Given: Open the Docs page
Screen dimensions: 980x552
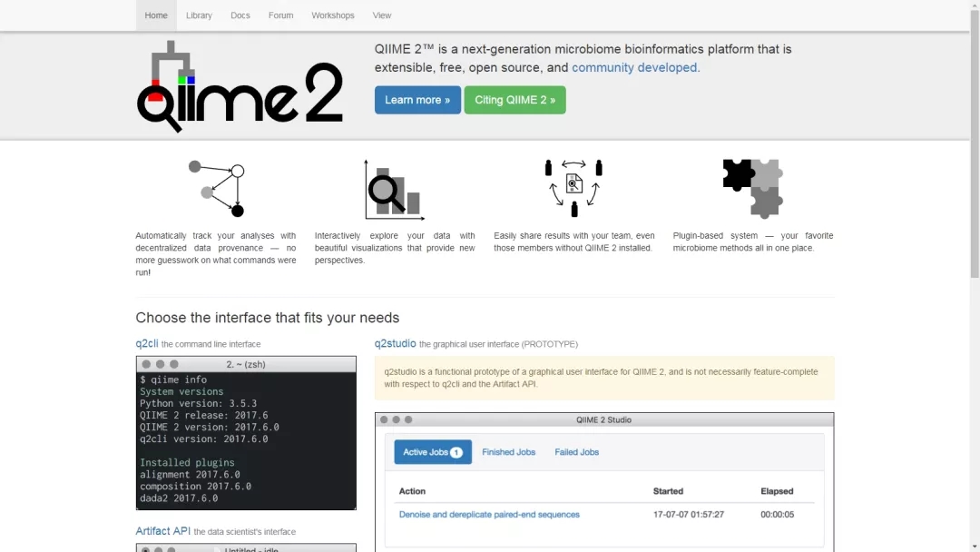Looking at the screenshot, I should [x=240, y=15].
